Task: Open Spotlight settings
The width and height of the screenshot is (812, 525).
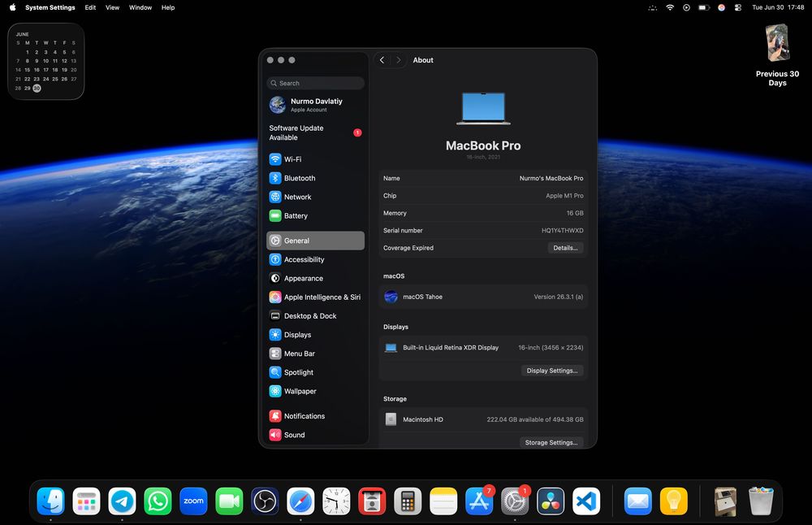Action: tap(315, 372)
